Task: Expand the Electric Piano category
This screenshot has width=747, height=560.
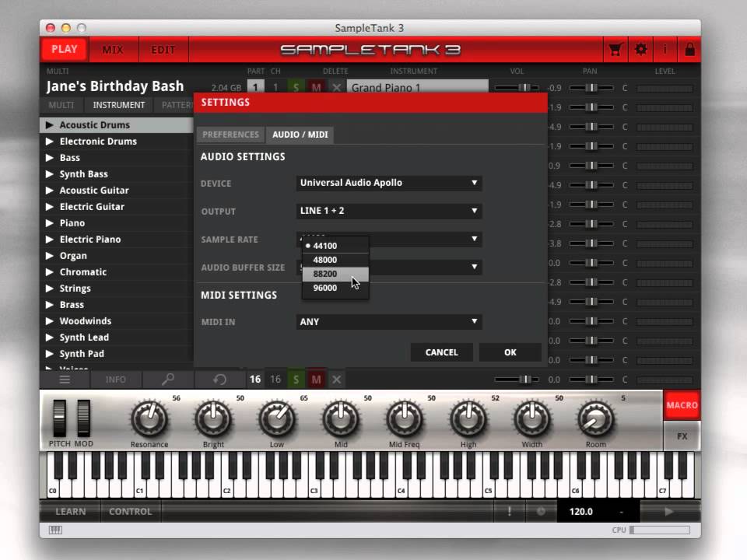Action: coord(49,239)
